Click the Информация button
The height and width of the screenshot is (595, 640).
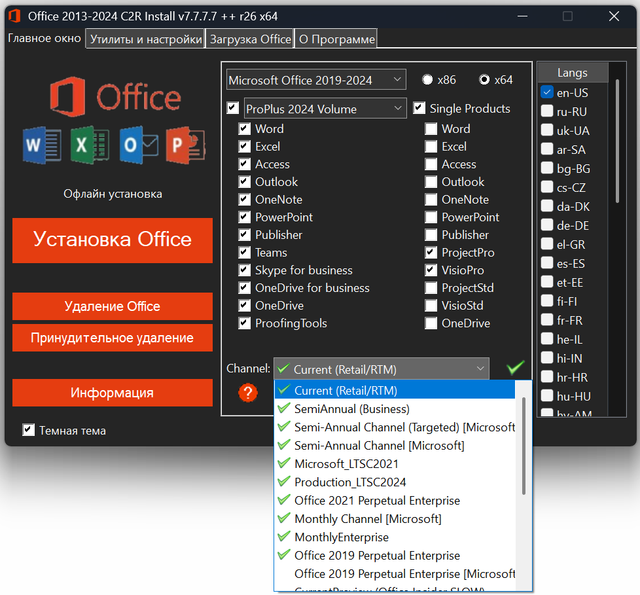point(112,393)
